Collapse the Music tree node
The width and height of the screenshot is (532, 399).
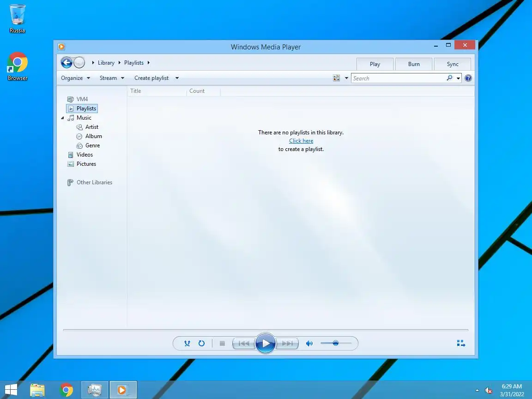pos(62,118)
